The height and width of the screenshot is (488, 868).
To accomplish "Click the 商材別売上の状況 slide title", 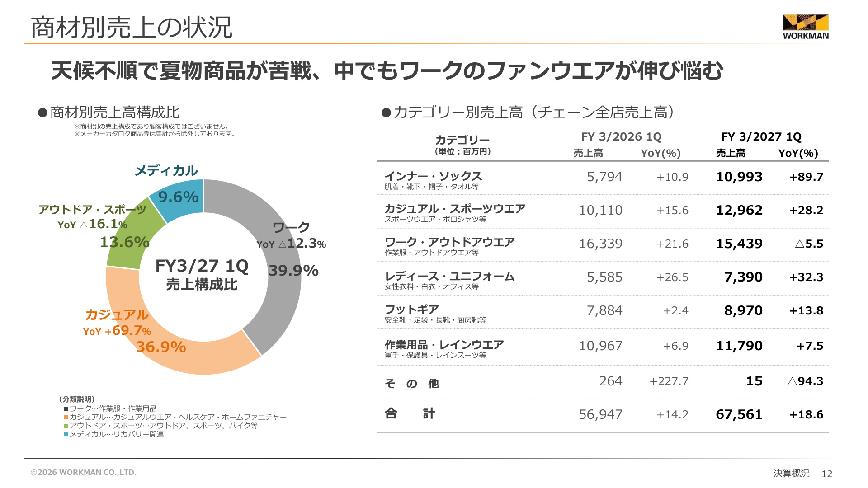I will (132, 28).
